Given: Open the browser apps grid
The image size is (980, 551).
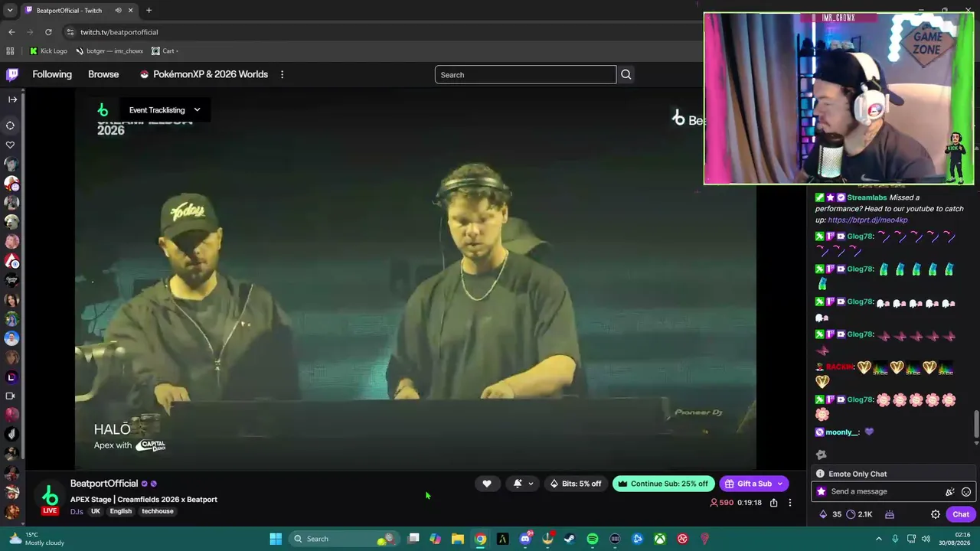Looking at the screenshot, I should [x=10, y=51].
